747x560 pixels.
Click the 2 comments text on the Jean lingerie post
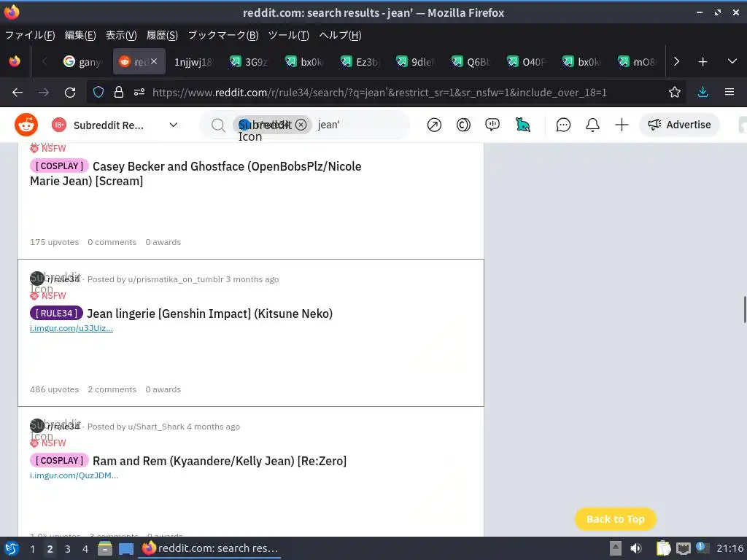[x=112, y=389]
